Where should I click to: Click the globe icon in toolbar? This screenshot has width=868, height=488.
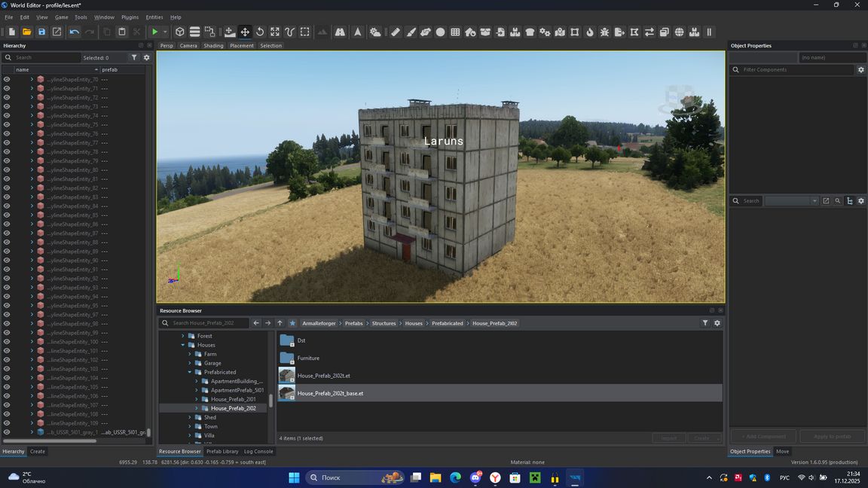(x=679, y=32)
